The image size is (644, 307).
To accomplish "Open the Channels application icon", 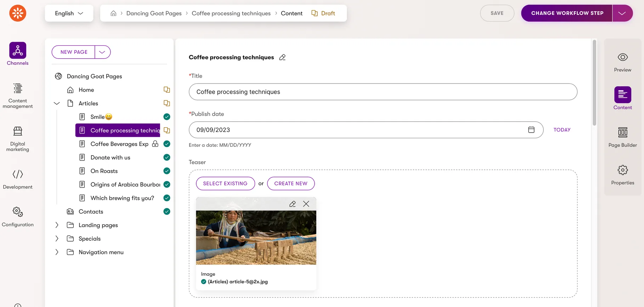I will [18, 50].
